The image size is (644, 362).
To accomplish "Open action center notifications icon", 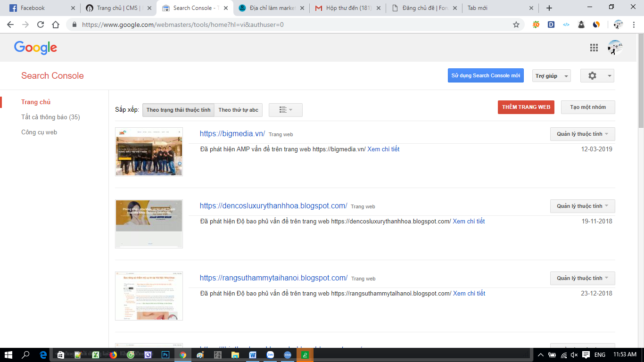I will tap(586, 355).
